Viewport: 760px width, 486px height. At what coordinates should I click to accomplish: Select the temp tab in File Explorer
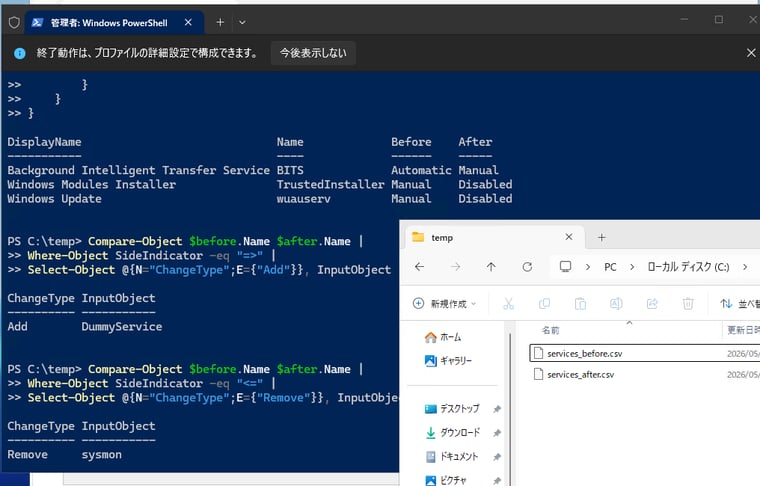coord(492,237)
